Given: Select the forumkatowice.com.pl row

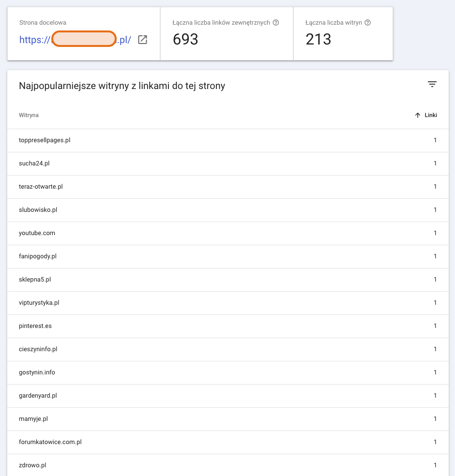Looking at the screenshot, I should [x=50, y=442].
